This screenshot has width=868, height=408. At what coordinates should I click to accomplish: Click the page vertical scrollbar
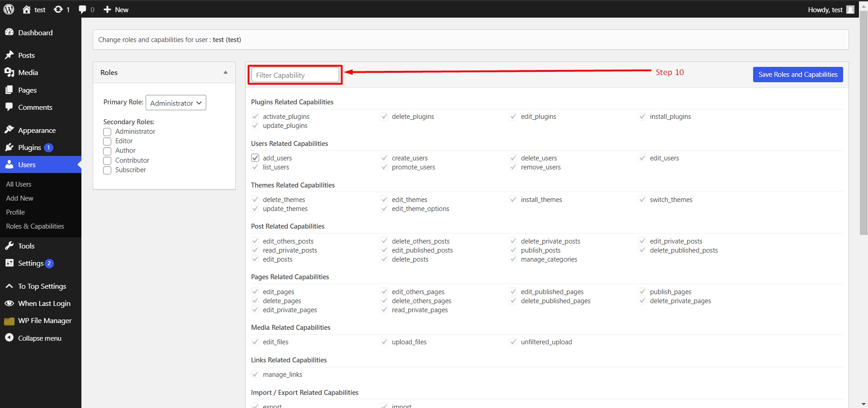[x=863, y=122]
